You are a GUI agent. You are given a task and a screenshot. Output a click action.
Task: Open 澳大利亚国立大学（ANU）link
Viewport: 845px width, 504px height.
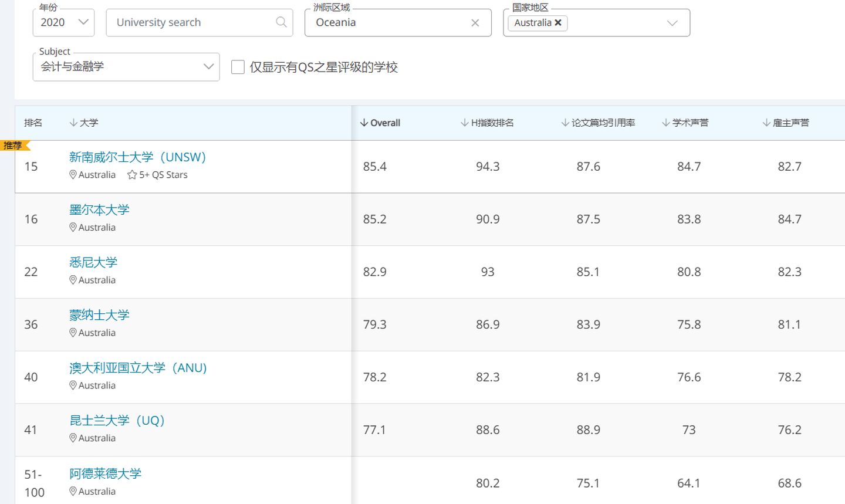pos(138,368)
